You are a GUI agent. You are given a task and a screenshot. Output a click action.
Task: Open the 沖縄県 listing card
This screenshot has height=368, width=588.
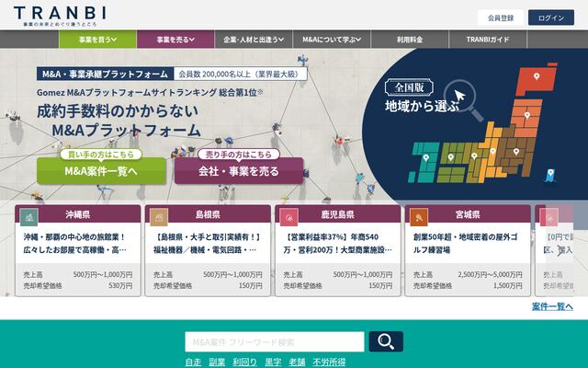(78, 250)
